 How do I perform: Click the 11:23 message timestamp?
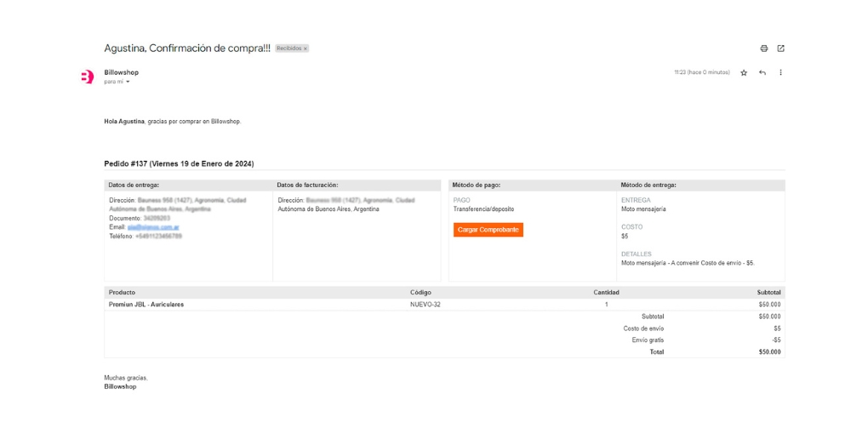[701, 73]
